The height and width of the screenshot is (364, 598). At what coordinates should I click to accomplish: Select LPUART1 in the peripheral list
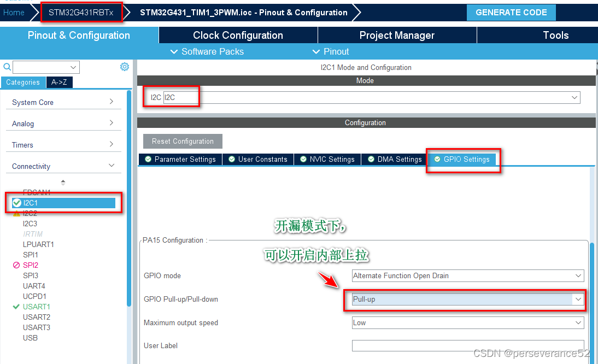tap(38, 244)
